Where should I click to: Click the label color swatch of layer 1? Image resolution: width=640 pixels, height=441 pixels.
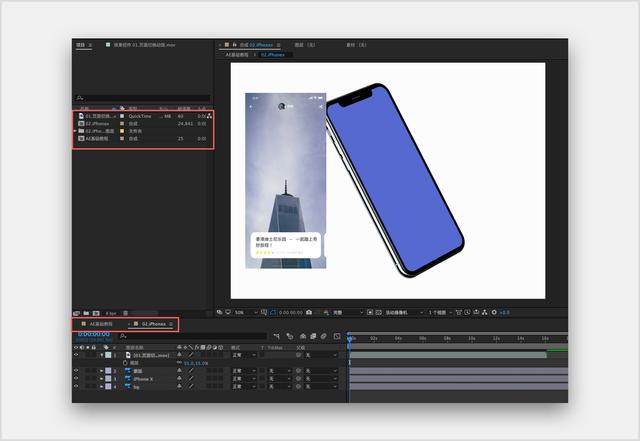pyautogui.click(x=108, y=355)
